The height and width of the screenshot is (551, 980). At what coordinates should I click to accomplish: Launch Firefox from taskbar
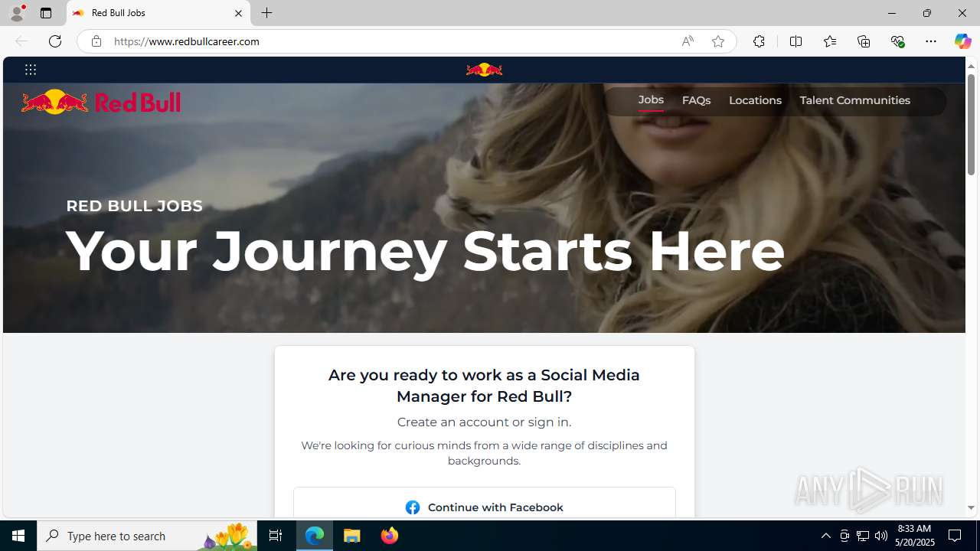point(390,536)
